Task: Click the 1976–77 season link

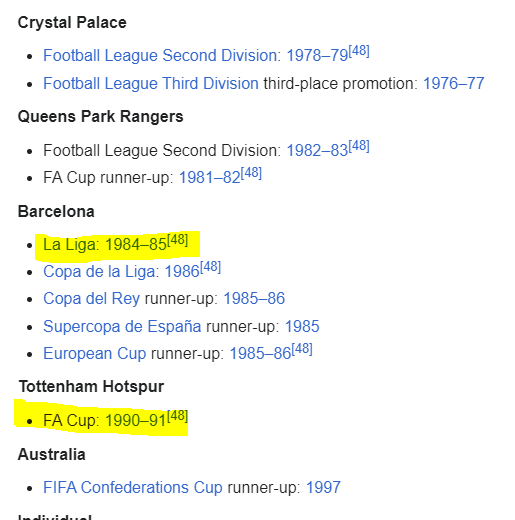Action: point(453,83)
